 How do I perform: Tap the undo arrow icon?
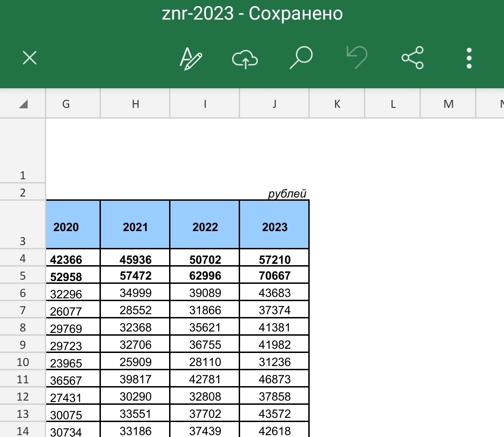point(356,58)
